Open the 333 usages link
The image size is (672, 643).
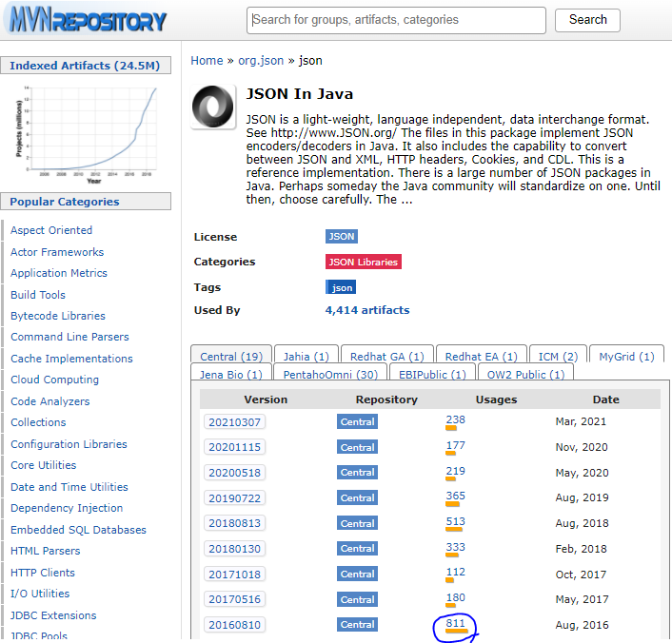[455, 547]
